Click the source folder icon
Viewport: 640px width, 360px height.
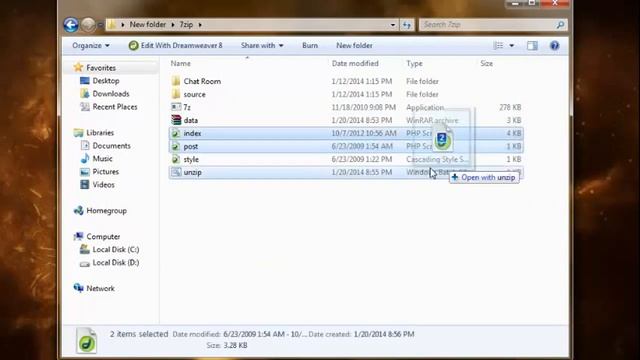pos(176,94)
